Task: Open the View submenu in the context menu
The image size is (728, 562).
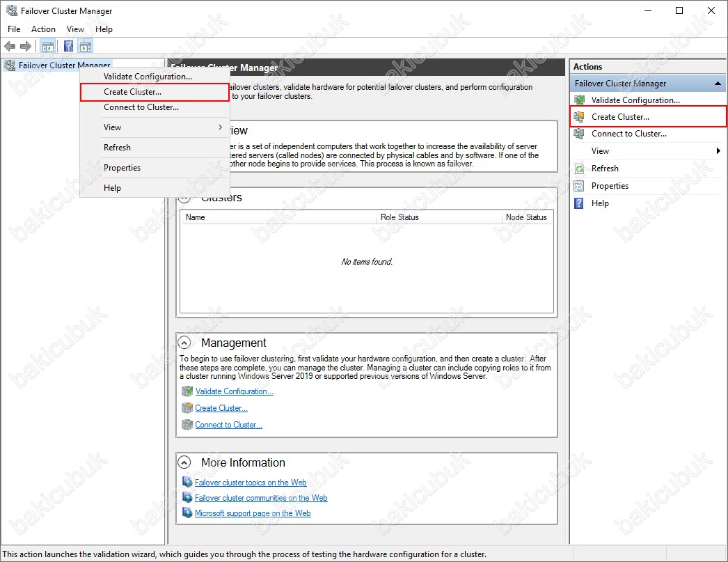Action: pyautogui.click(x=155, y=127)
